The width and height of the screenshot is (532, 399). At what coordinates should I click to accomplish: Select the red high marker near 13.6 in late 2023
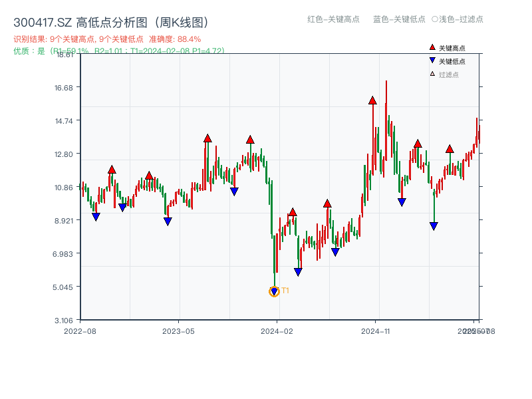250,140
